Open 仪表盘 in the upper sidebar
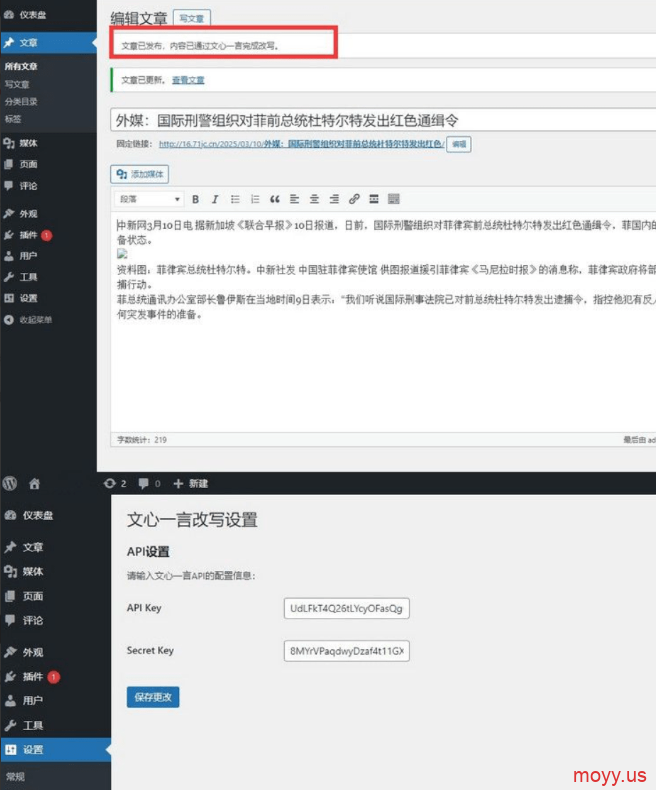 [x=48, y=15]
